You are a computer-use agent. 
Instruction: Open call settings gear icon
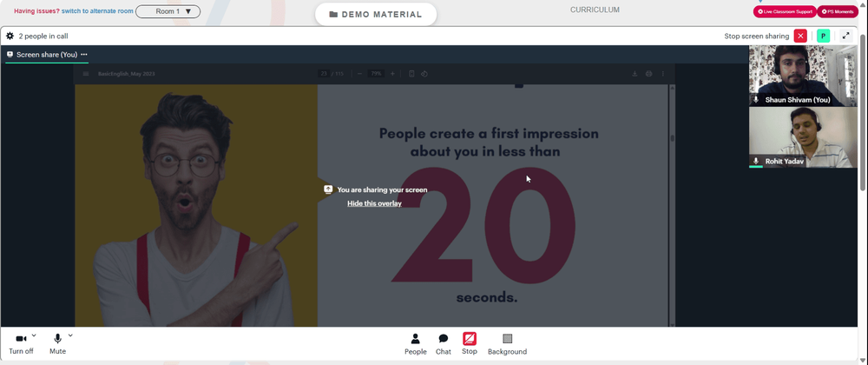[10, 36]
